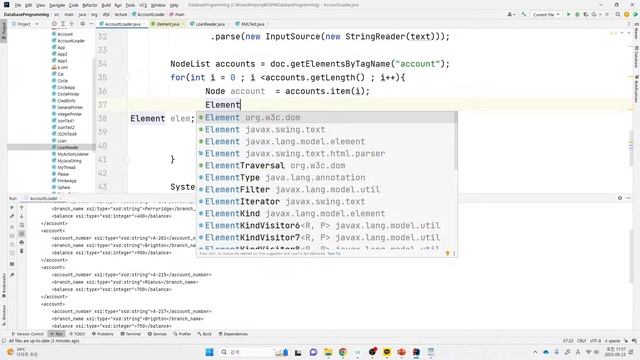This screenshot has height=360, width=640.
Task: Switch to LoanReader.java editor tab
Action: pos(210,24)
